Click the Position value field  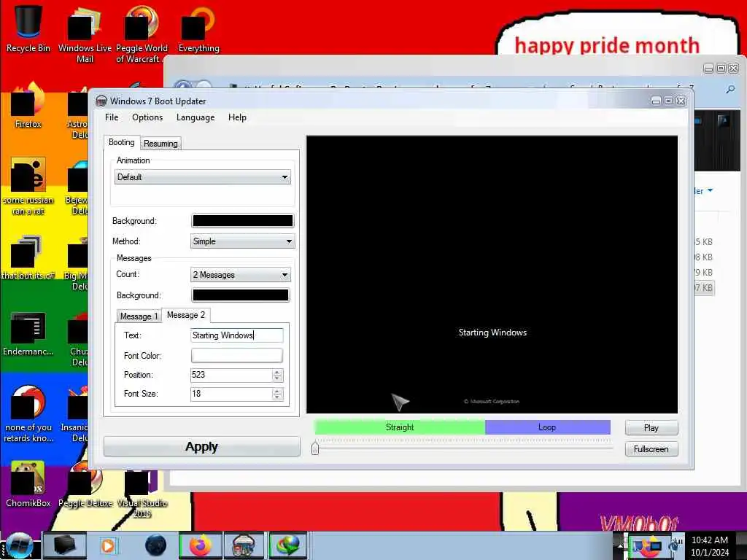231,375
